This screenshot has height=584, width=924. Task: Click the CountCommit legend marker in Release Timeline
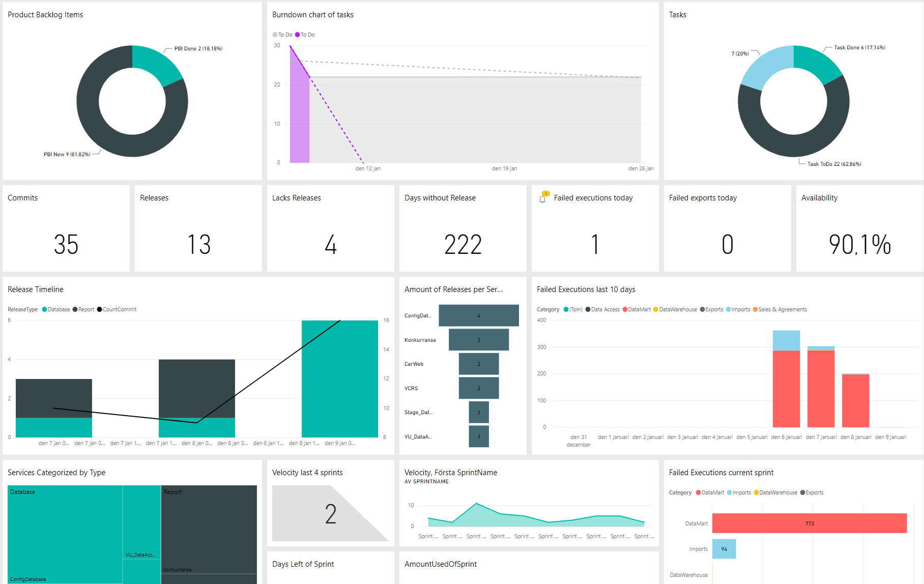tap(100, 309)
